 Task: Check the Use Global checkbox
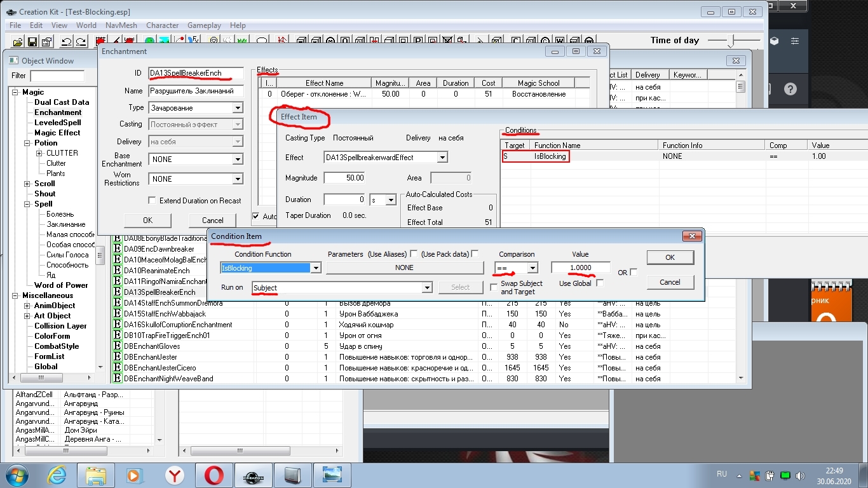coord(600,283)
